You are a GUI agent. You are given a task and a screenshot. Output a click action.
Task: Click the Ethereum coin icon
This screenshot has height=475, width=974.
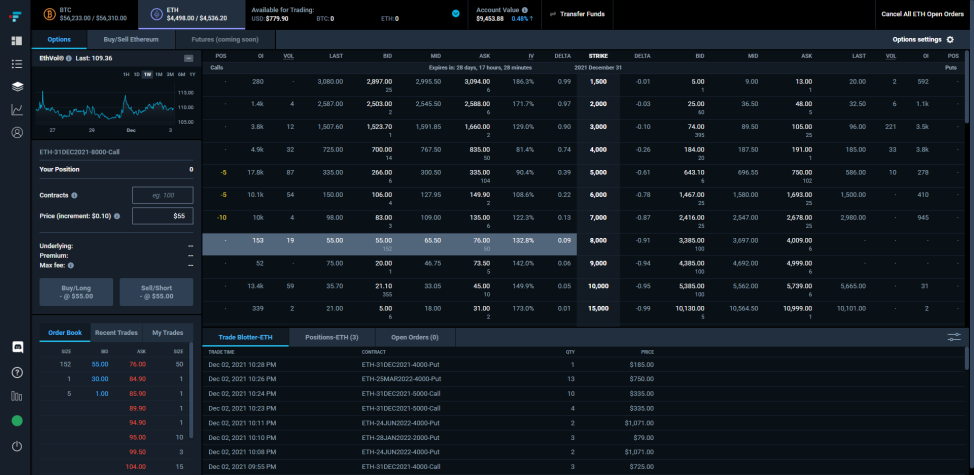(x=155, y=14)
